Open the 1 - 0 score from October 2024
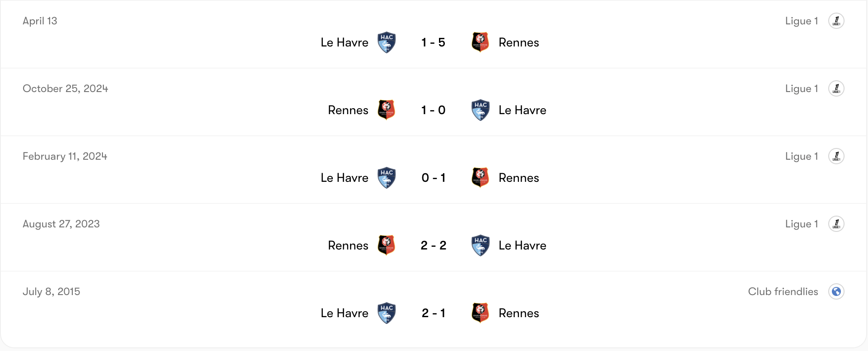Screen dimensions: 868x351 point(433,110)
